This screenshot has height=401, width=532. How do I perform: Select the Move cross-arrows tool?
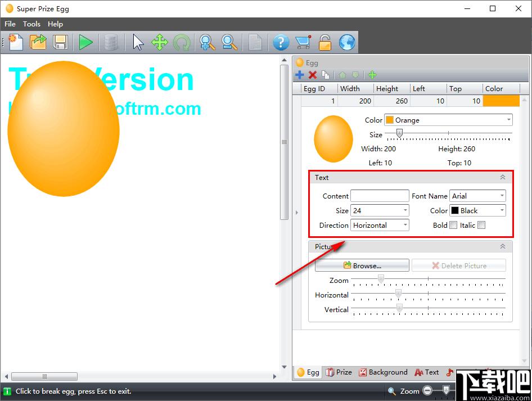point(160,42)
